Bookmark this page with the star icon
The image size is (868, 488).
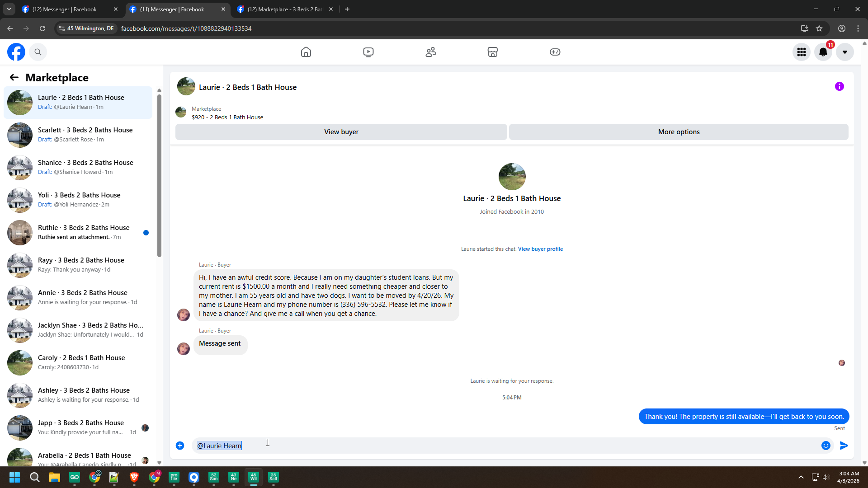coord(819,28)
